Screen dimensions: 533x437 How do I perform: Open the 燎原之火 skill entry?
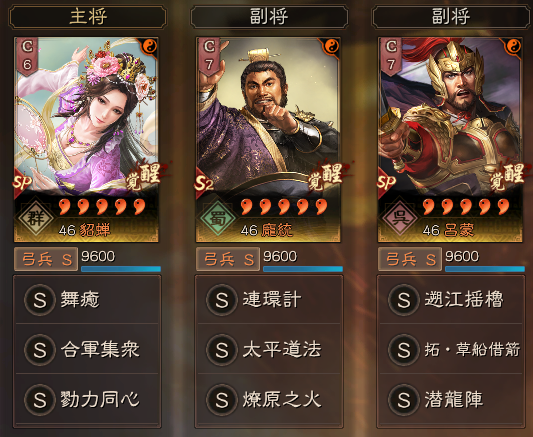[269, 399]
